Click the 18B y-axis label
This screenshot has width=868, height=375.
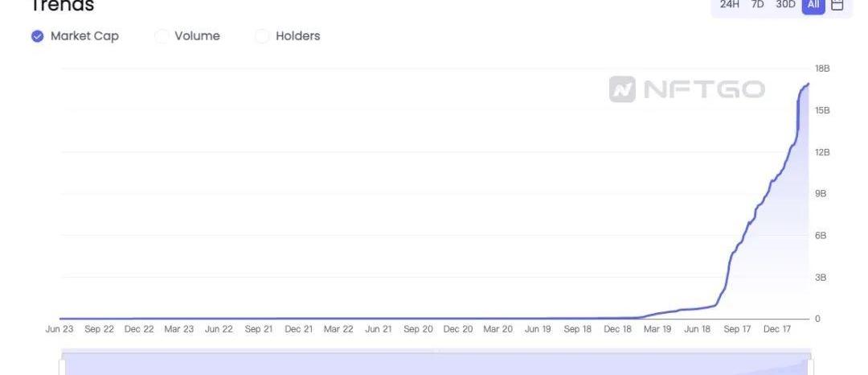tap(822, 68)
